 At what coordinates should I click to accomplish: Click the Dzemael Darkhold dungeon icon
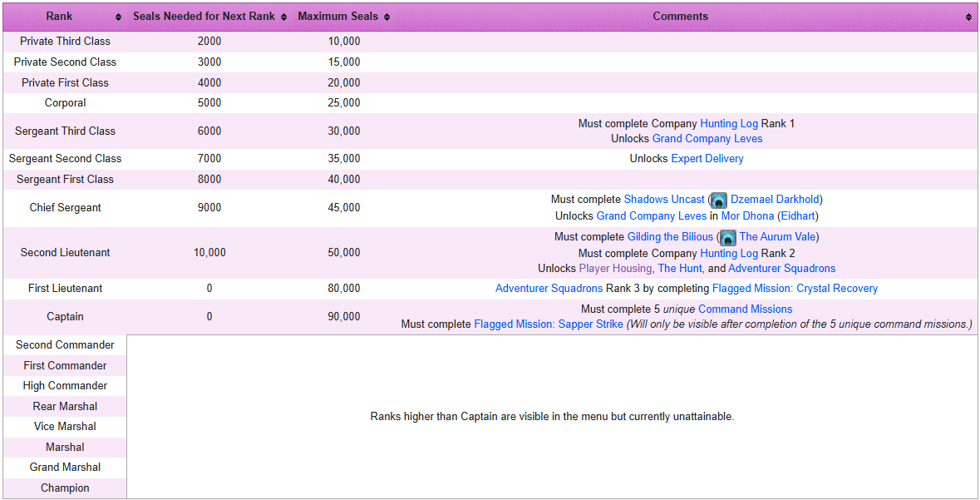click(x=719, y=200)
